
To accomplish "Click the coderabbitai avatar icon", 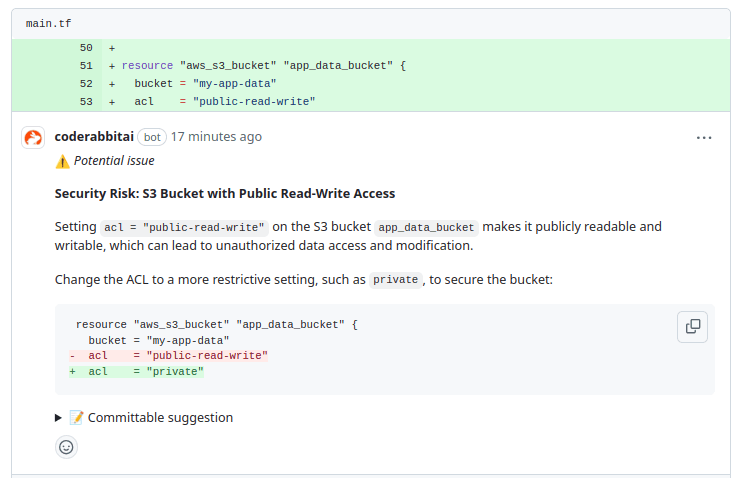I will click(x=33, y=138).
